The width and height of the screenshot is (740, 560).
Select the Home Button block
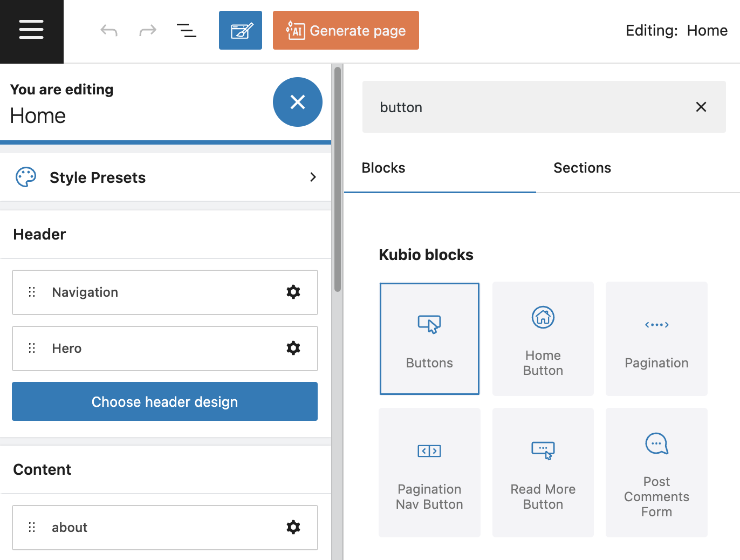[x=543, y=338]
